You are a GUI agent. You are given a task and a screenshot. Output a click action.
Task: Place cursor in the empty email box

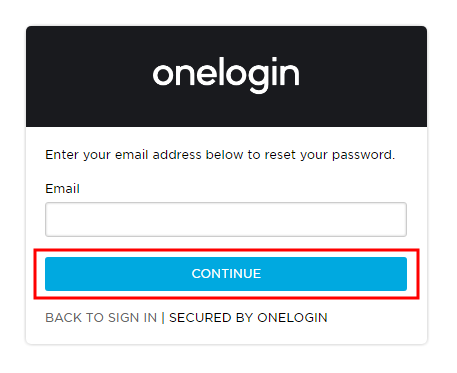click(x=226, y=219)
